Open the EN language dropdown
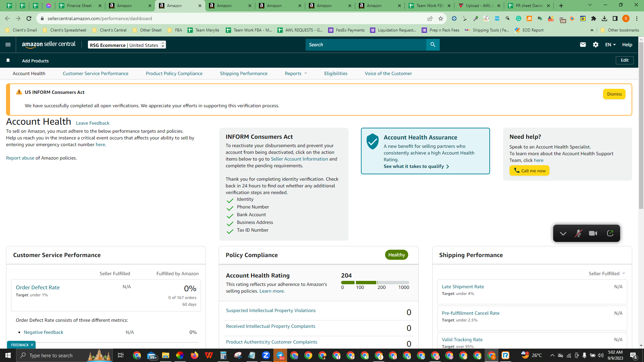644x362 pixels. coord(610,45)
